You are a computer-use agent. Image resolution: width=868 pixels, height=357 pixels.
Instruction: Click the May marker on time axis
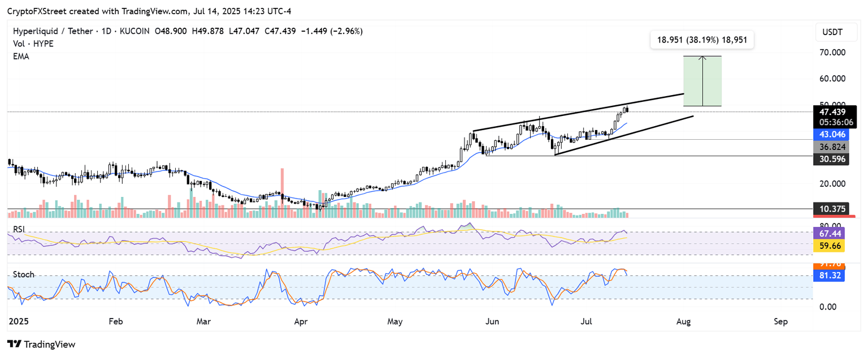coord(395,322)
